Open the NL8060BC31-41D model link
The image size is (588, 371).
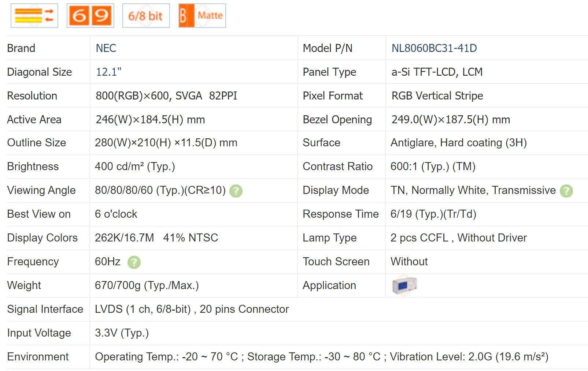click(x=434, y=48)
